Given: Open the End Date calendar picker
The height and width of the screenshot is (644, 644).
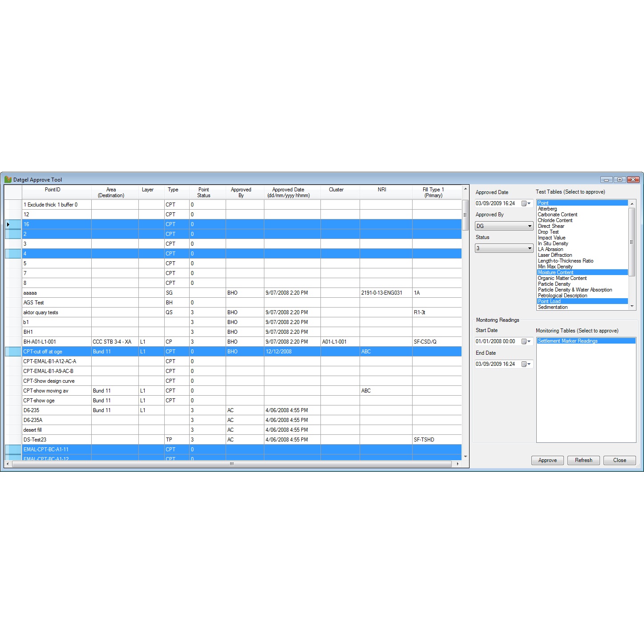Looking at the screenshot, I should [x=526, y=364].
